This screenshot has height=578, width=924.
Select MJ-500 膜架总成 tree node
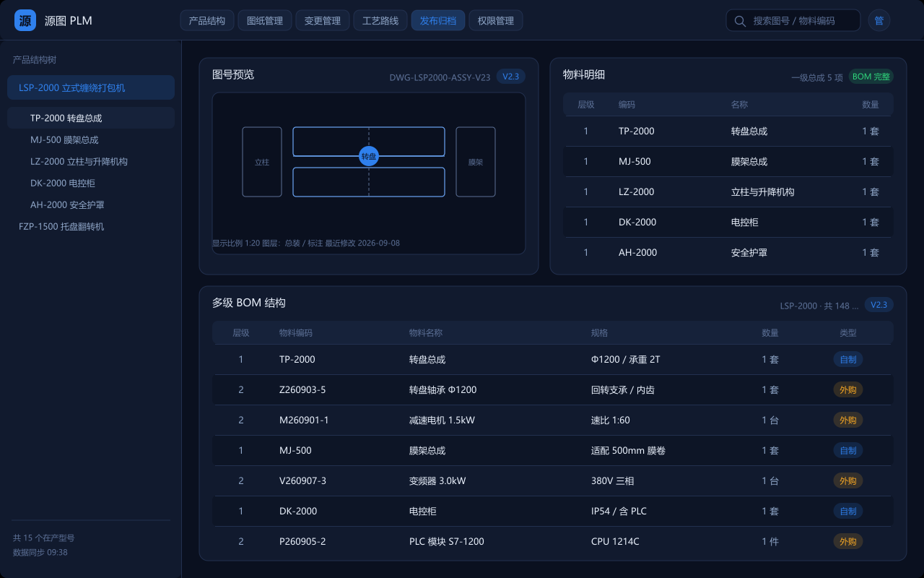pyautogui.click(x=91, y=139)
